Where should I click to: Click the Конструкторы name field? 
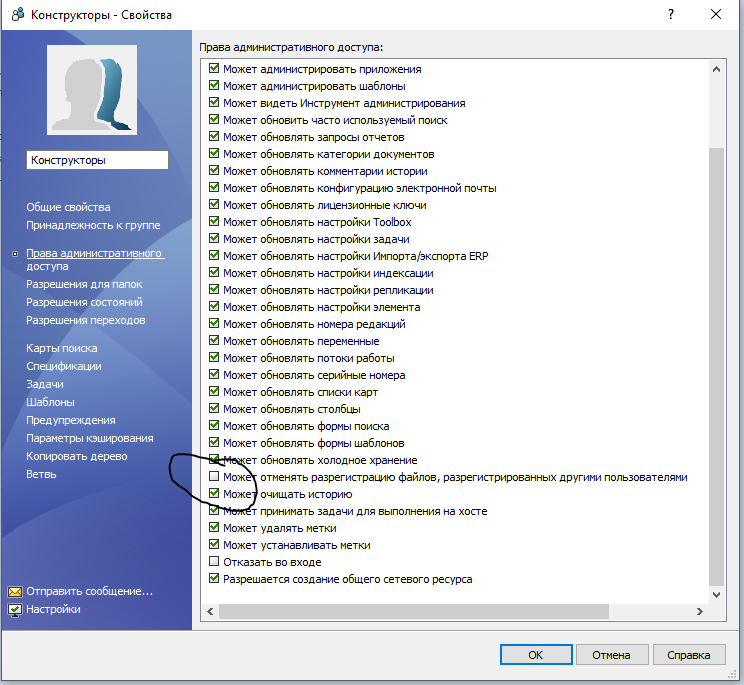pyautogui.click(x=97, y=160)
